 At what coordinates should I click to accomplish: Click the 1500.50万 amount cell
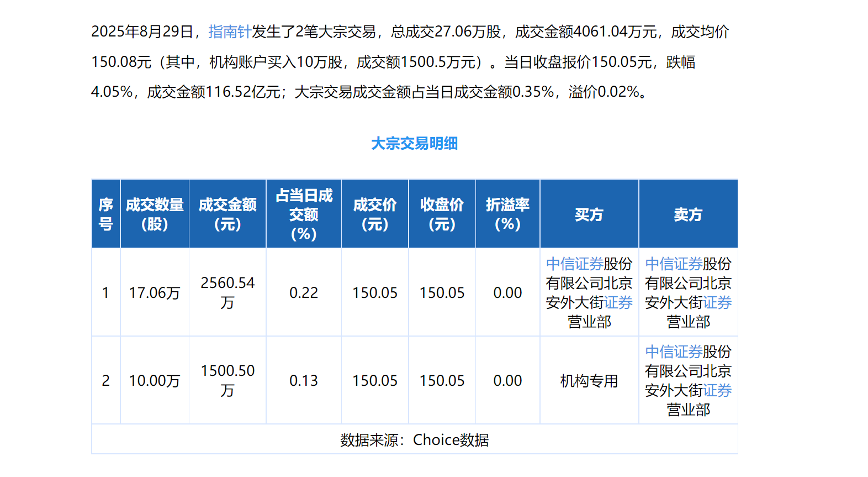227,380
